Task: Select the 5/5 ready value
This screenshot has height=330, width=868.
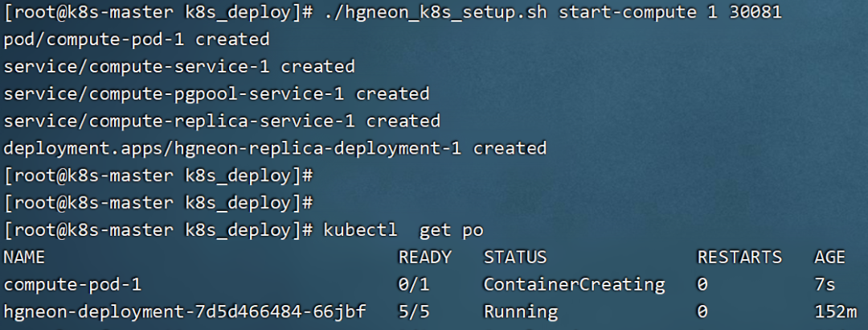Action: tap(414, 312)
